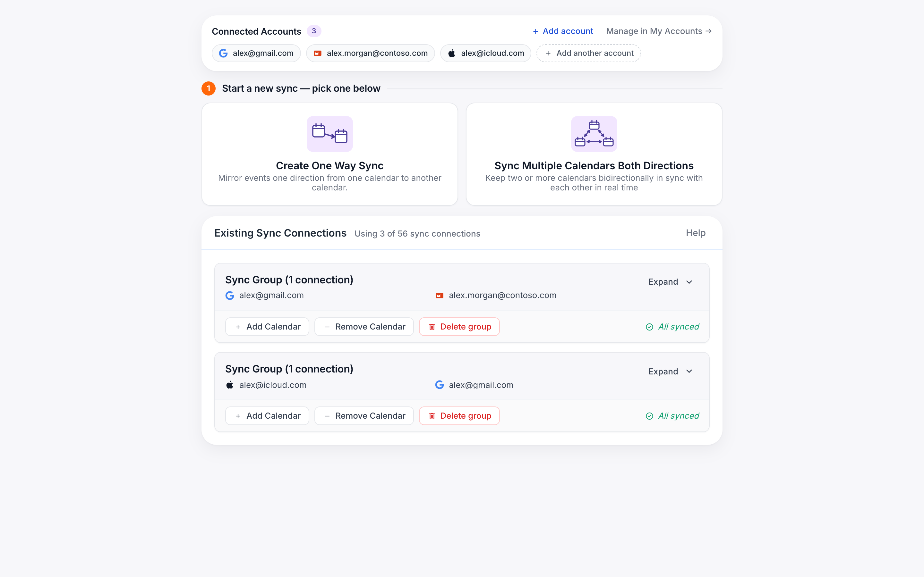Click the one-way sync calendar icon
The height and width of the screenshot is (577, 924).
tap(329, 134)
